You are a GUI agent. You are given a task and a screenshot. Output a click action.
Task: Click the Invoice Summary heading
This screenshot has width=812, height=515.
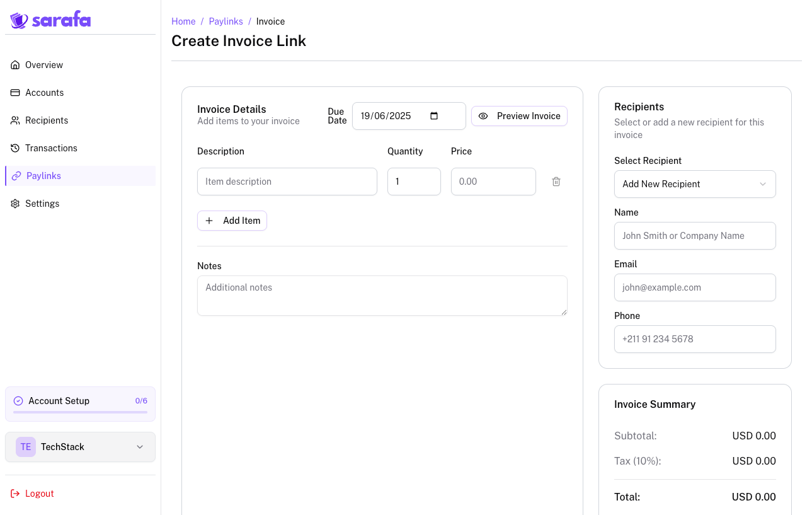click(655, 405)
